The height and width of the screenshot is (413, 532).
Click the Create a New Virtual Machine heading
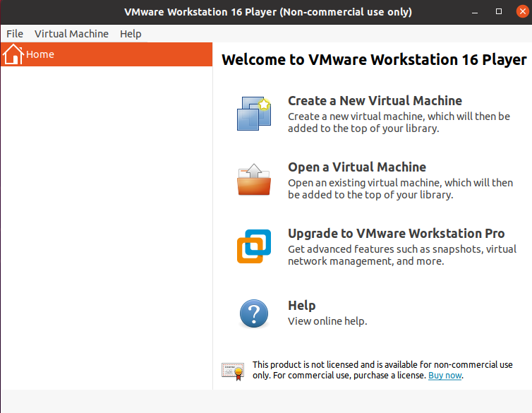coord(375,101)
